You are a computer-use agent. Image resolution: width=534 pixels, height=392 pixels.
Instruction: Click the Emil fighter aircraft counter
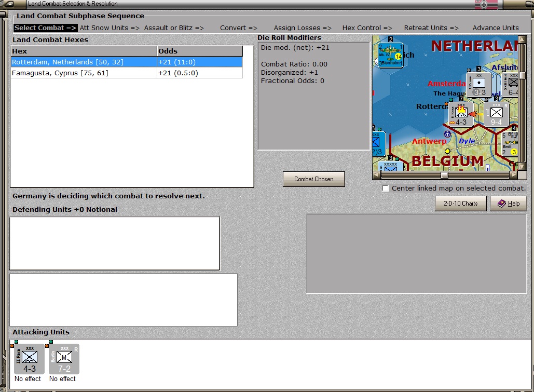[x=510, y=143]
